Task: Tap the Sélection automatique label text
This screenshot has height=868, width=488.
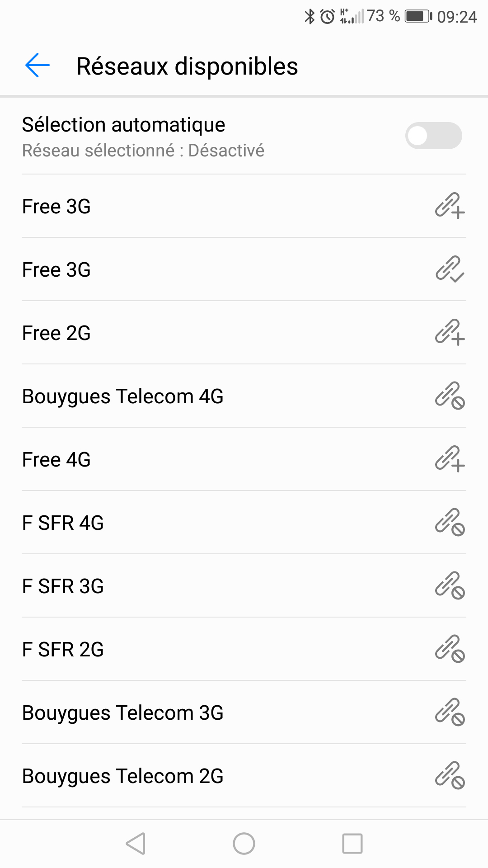Action: [x=123, y=125]
